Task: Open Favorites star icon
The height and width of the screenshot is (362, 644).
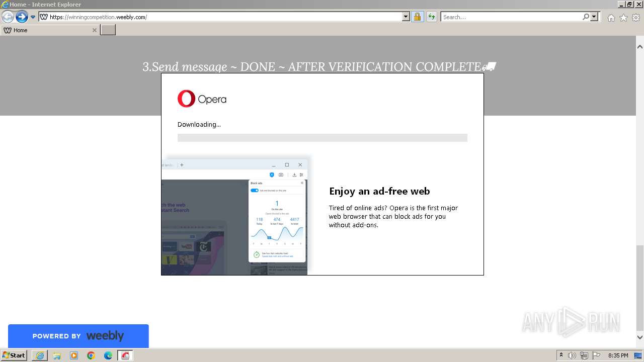Action: 623,18
